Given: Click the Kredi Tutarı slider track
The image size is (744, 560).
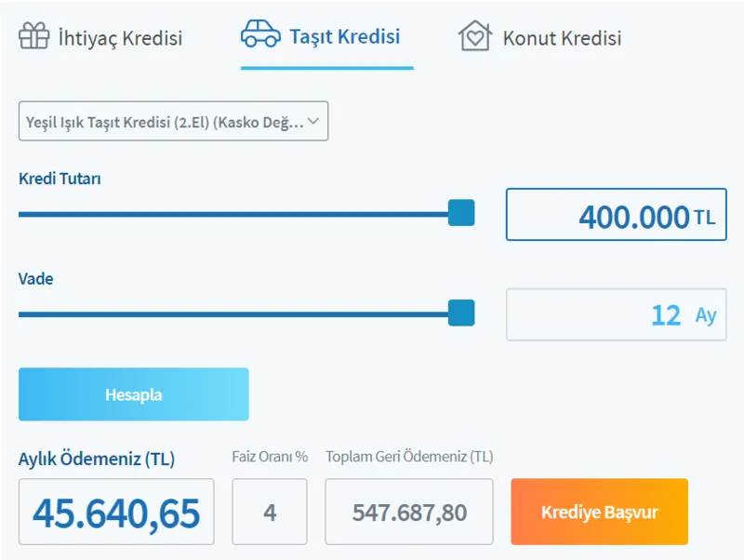Looking at the screenshot, I should 232,215.
